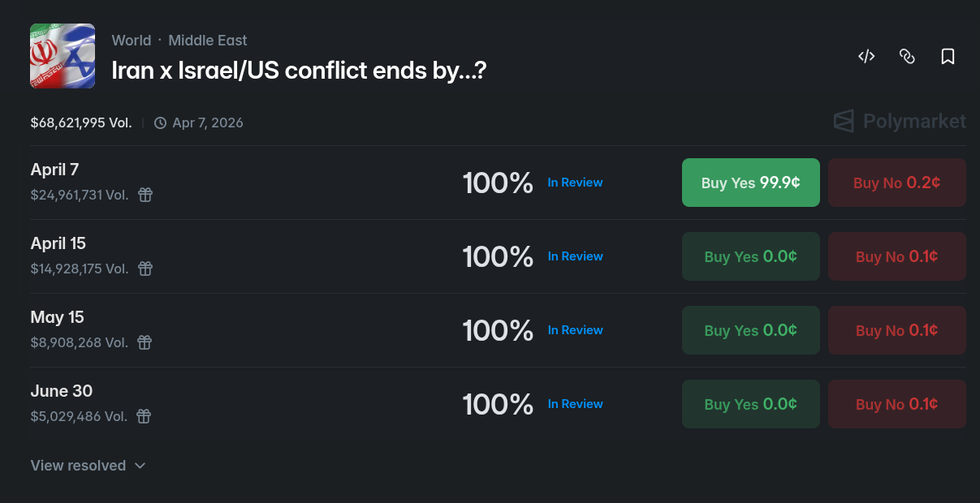Click the gift icon for May 15

coord(145,342)
